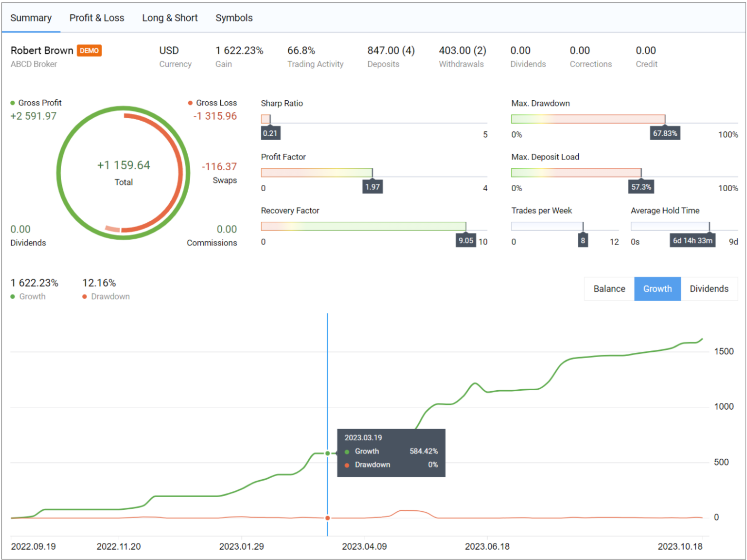The height and width of the screenshot is (560, 747).
Task: Click the Trades per Week marker showing 8
Action: click(x=583, y=240)
